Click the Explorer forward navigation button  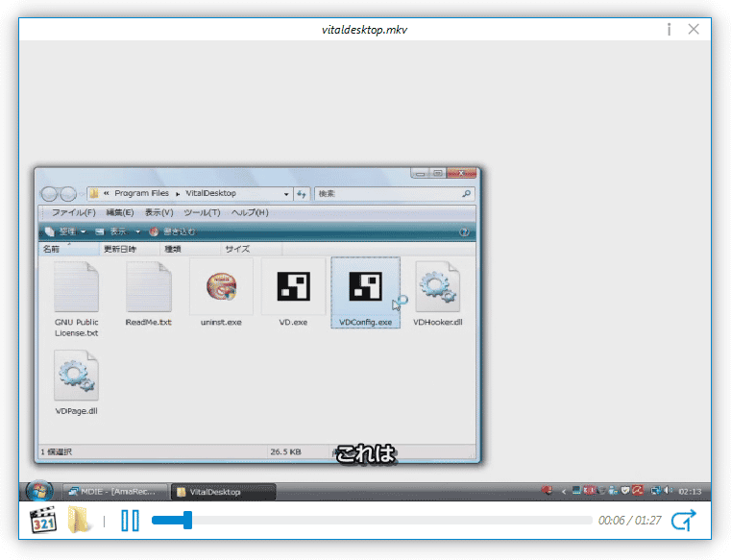[68, 193]
